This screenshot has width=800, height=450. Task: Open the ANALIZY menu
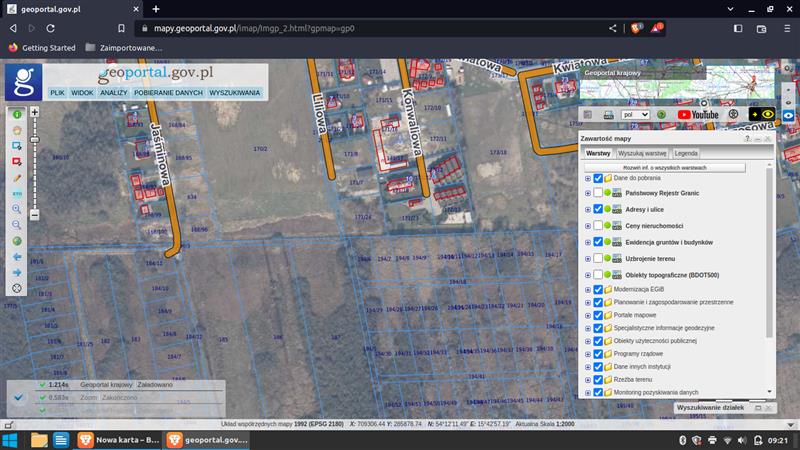[x=113, y=93]
